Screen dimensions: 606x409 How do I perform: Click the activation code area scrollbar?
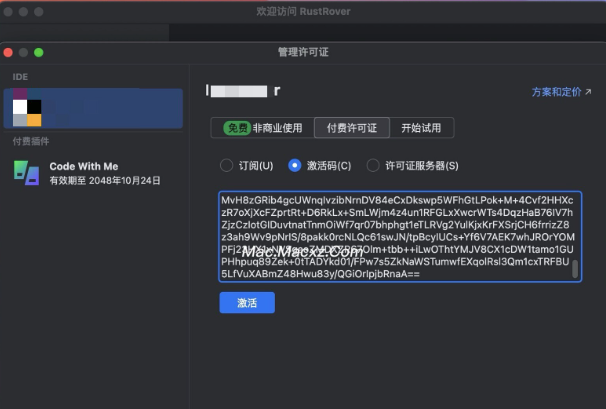(575, 269)
